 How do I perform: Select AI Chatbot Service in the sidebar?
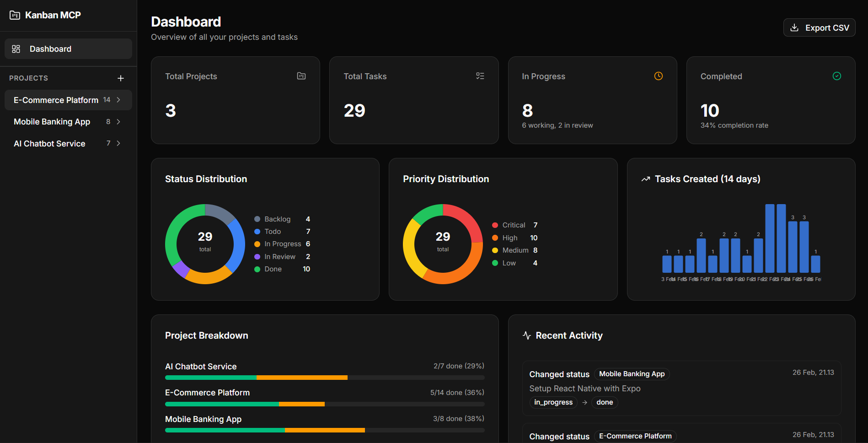point(49,144)
